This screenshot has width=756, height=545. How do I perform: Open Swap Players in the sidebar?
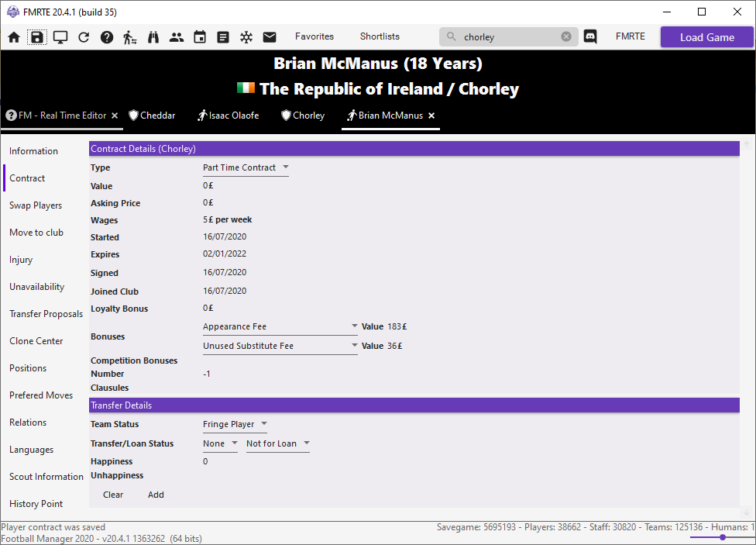[36, 205]
